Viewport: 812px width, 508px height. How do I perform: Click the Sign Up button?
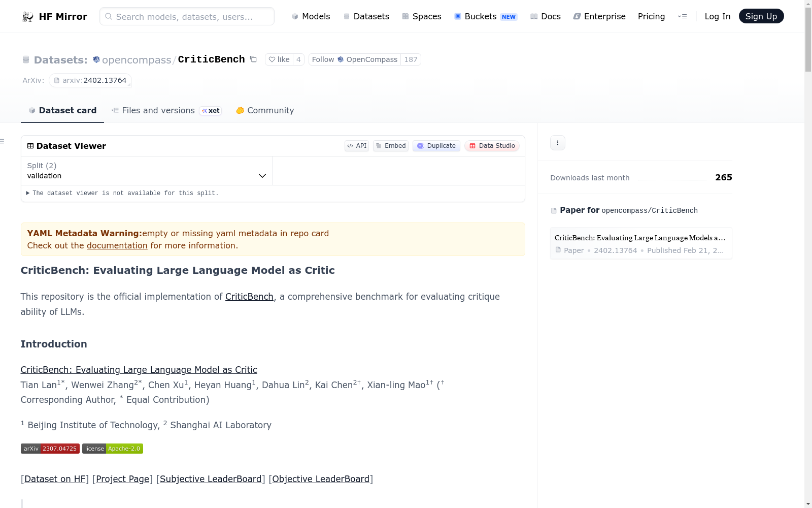(761, 16)
